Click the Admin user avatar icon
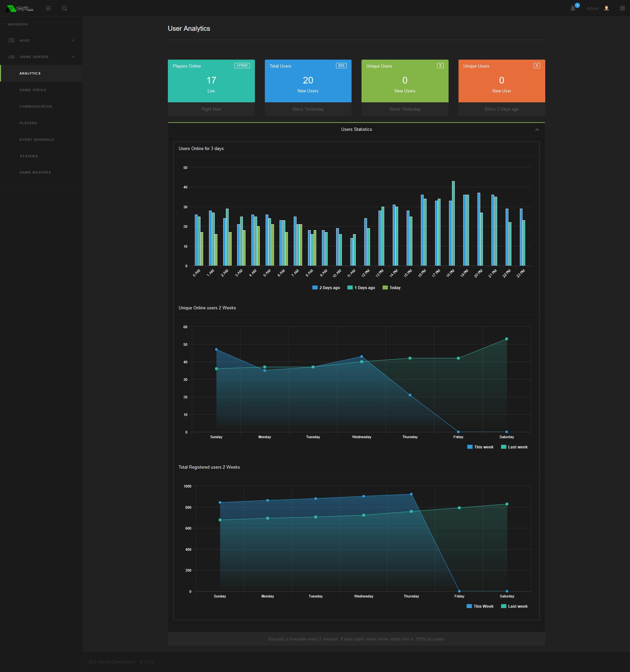 tap(606, 9)
